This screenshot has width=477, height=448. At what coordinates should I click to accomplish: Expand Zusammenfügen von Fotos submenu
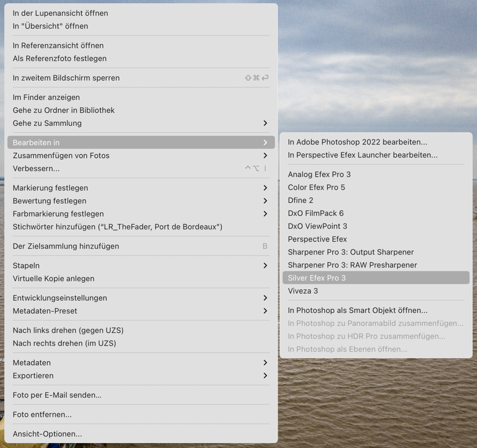coord(141,156)
